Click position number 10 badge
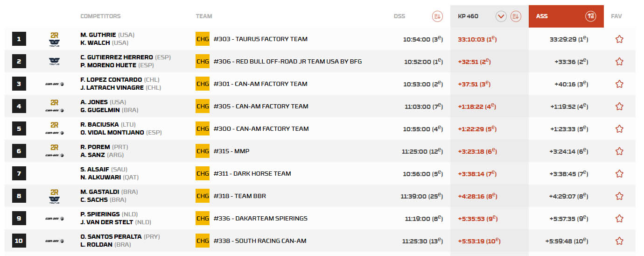Image resolution: width=644 pixels, height=256 pixels. (19, 241)
